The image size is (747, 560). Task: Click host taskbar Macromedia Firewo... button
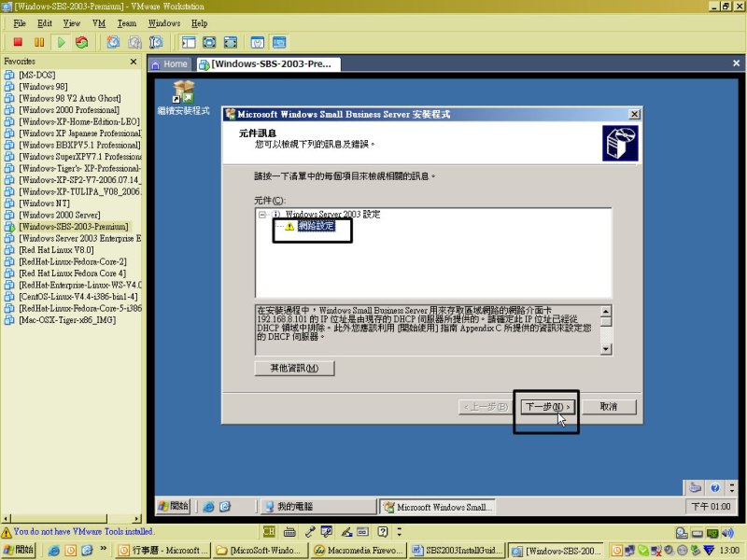point(359,551)
